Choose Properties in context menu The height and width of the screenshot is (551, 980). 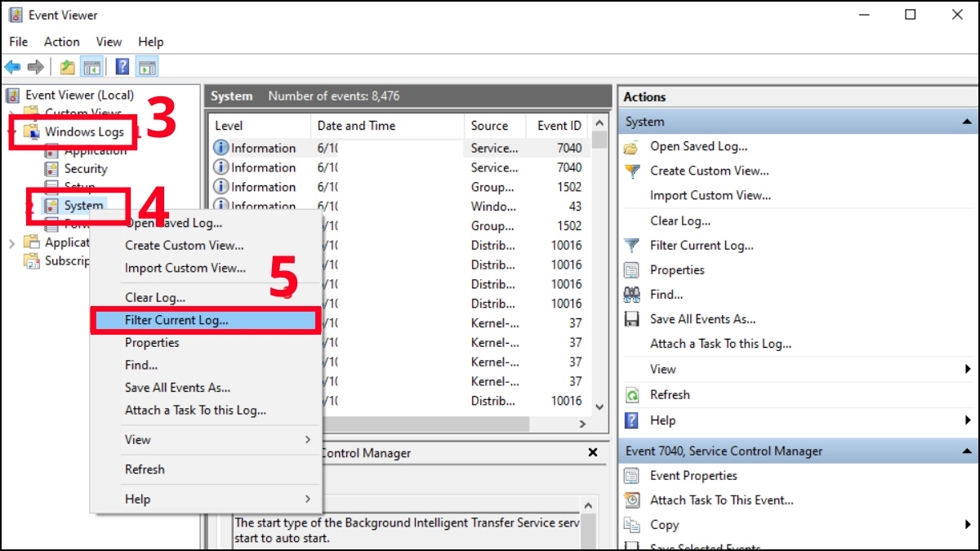(x=152, y=343)
